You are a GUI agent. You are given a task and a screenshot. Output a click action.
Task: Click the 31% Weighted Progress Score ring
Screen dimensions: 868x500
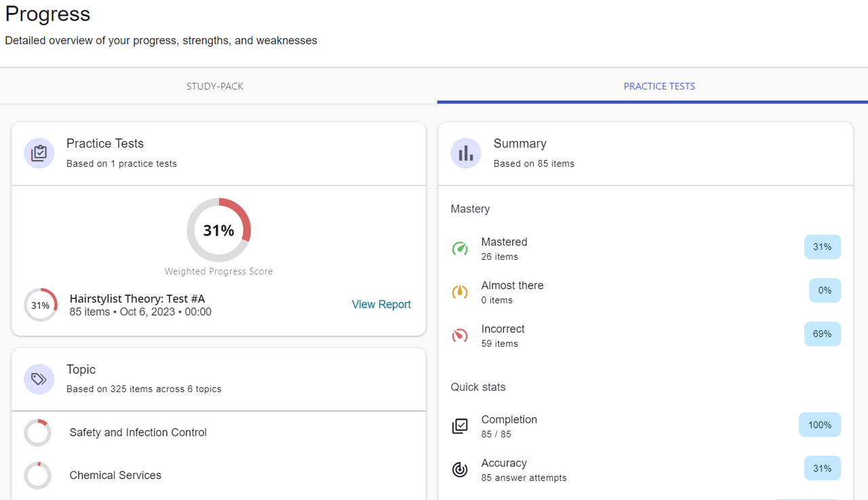219,230
